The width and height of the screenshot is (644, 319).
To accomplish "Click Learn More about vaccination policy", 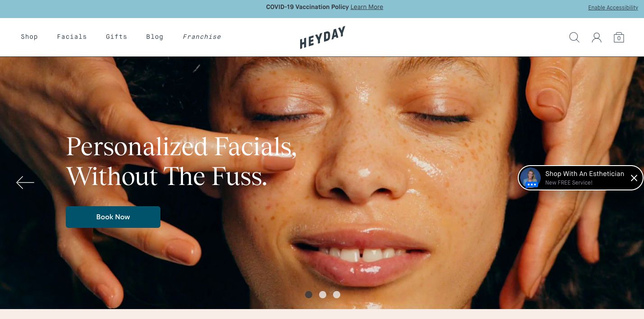I will pos(367,7).
